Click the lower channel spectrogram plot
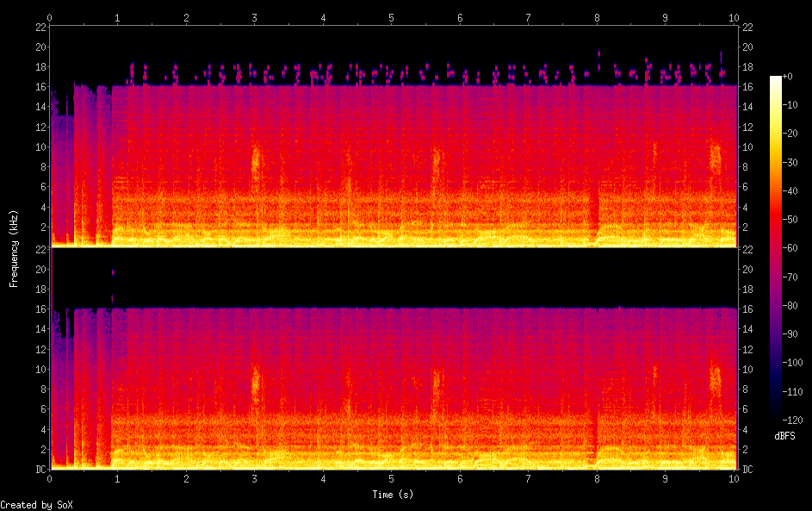This screenshot has height=511, width=812. coord(394,358)
